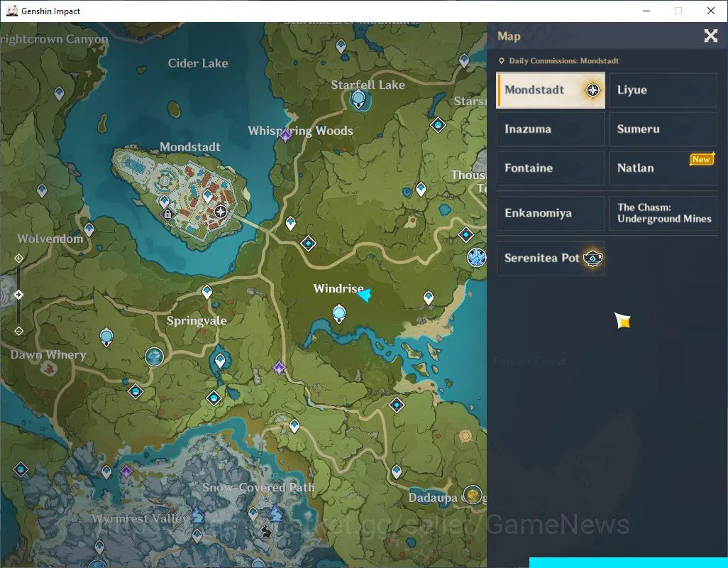The width and height of the screenshot is (728, 568).
Task: Close the Map region panel
Action: pyautogui.click(x=710, y=35)
